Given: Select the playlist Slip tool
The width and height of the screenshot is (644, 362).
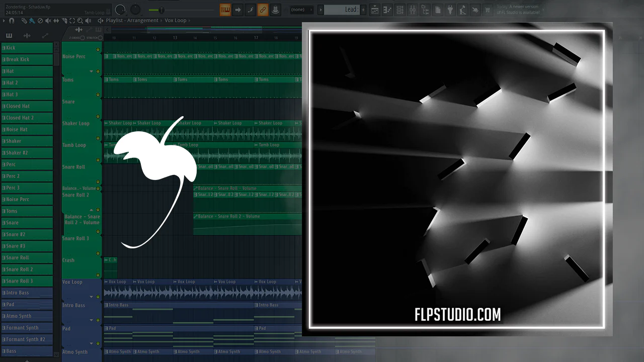Looking at the screenshot, I should click(x=56, y=21).
